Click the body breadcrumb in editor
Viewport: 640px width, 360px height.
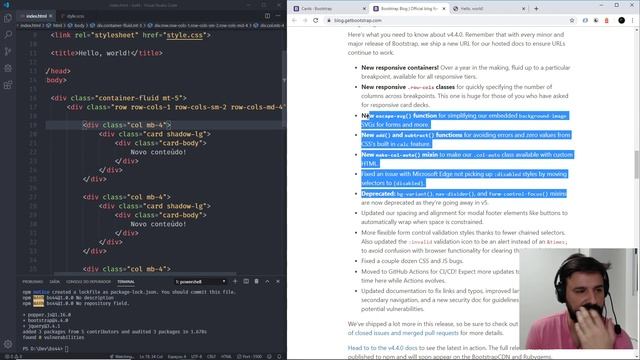78,25
